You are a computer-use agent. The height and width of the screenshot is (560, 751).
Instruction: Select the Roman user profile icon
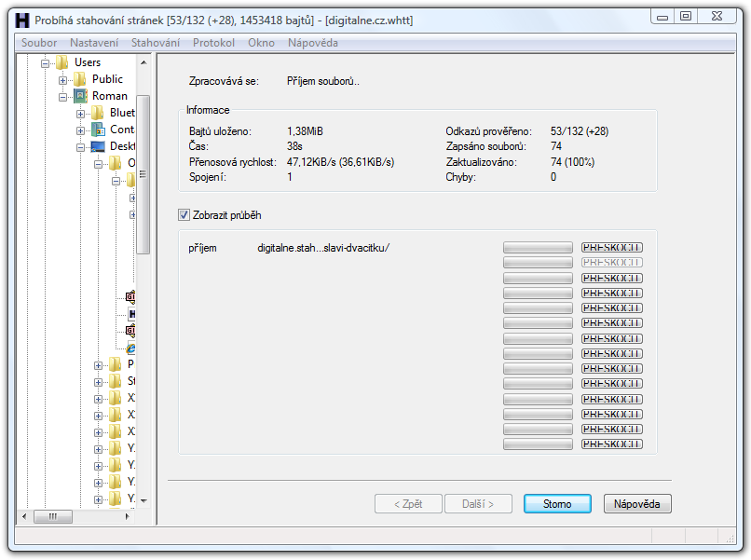click(x=80, y=96)
